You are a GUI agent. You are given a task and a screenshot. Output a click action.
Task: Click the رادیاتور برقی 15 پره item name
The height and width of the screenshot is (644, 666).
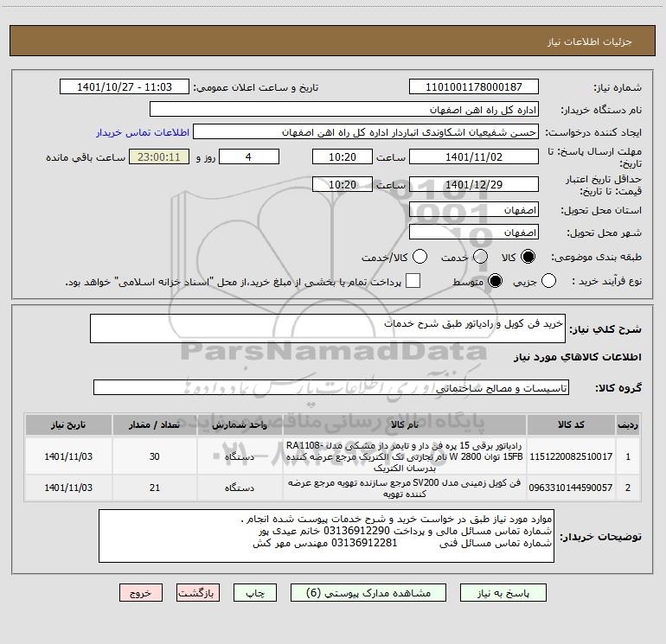pos(405,456)
